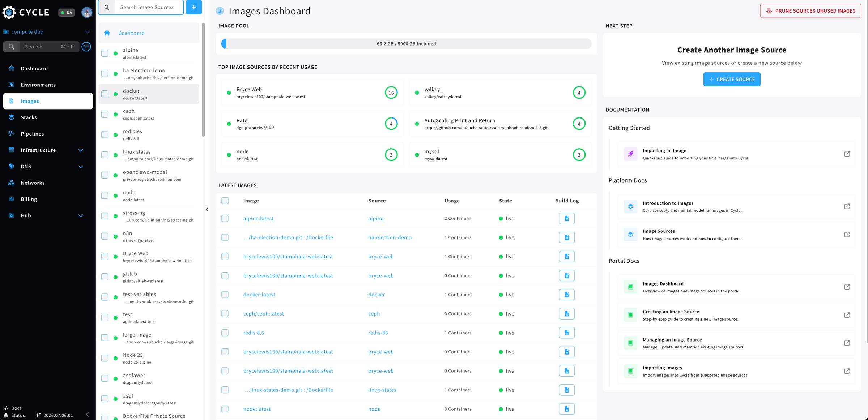
Task: Open the valkey! top source card
Action: click(500, 93)
